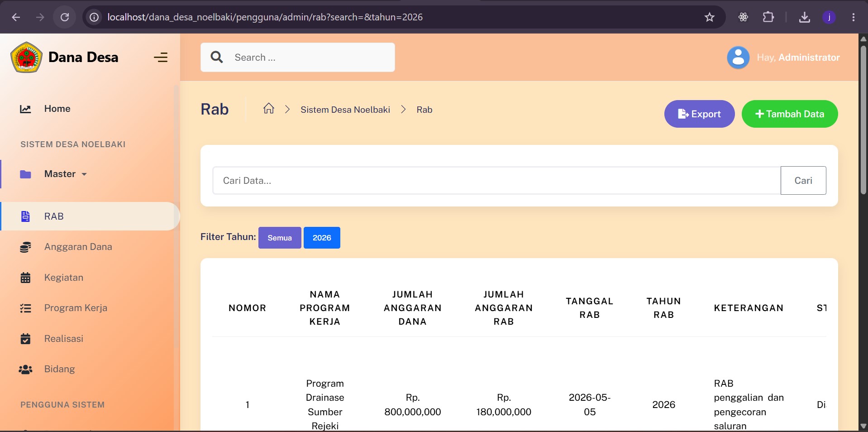Click the Anggaran Dana coins icon
The width and height of the screenshot is (868, 432).
pyautogui.click(x=25, y=247)
